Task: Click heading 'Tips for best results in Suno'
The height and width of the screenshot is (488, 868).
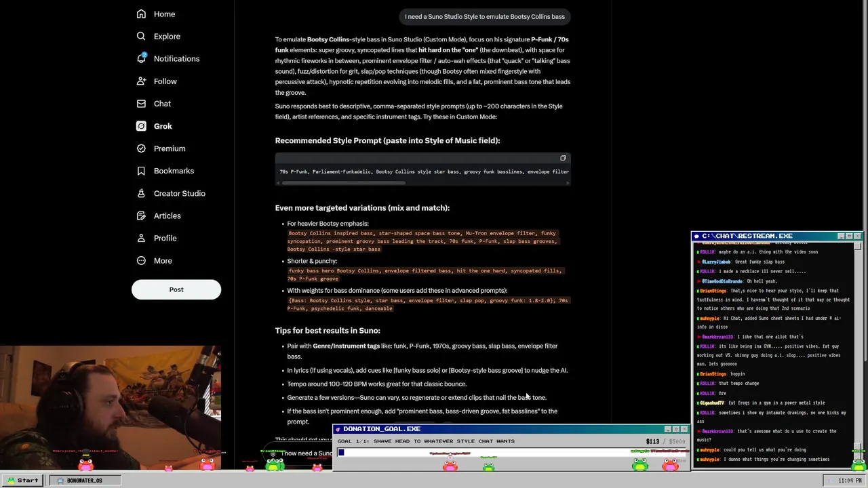Action: point(328,330)
